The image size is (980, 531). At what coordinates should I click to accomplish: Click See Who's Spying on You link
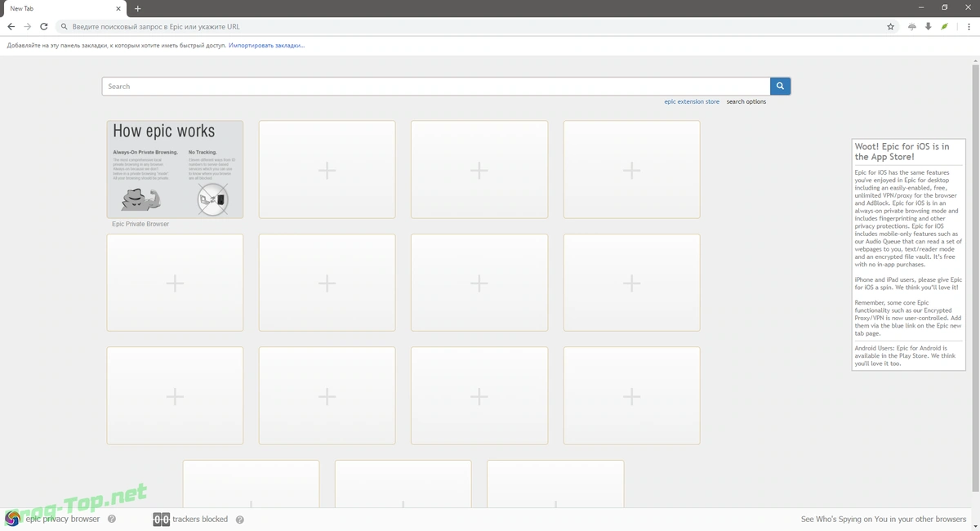pos(884,519)
